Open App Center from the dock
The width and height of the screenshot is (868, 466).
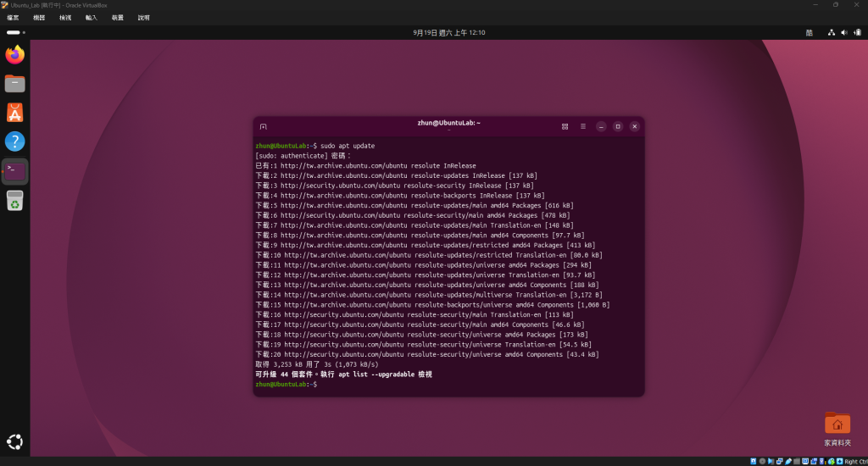[15, 113]
